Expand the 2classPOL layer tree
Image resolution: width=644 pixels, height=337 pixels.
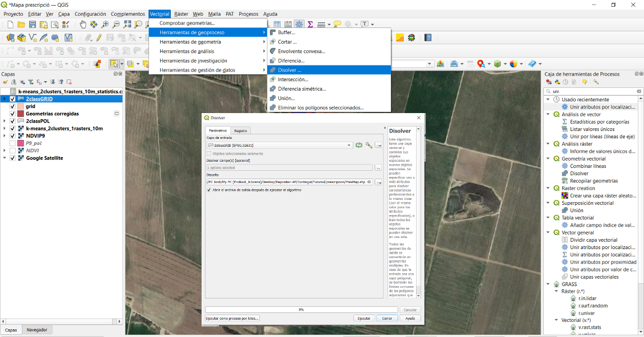click(4, 121)
